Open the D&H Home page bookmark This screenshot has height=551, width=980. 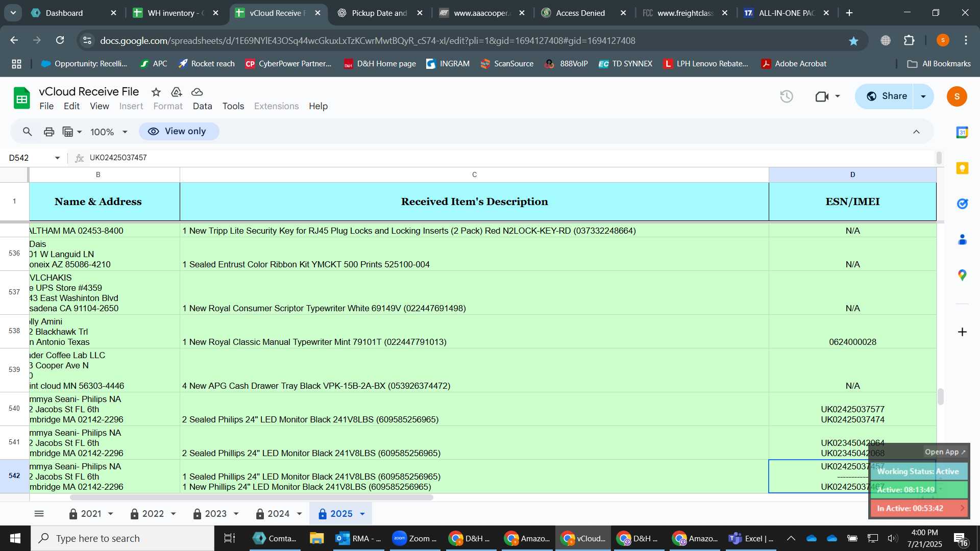pos(380,64)
